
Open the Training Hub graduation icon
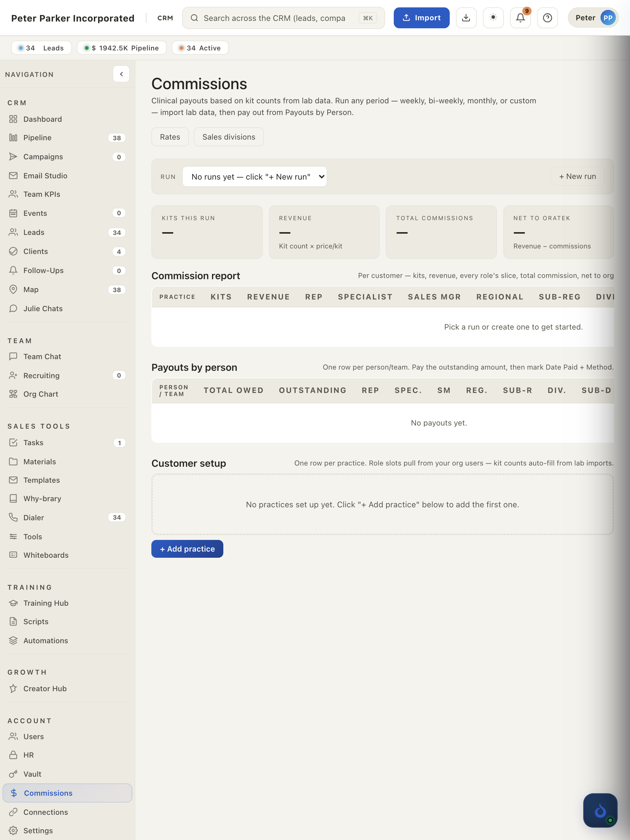tap(13, 603)
